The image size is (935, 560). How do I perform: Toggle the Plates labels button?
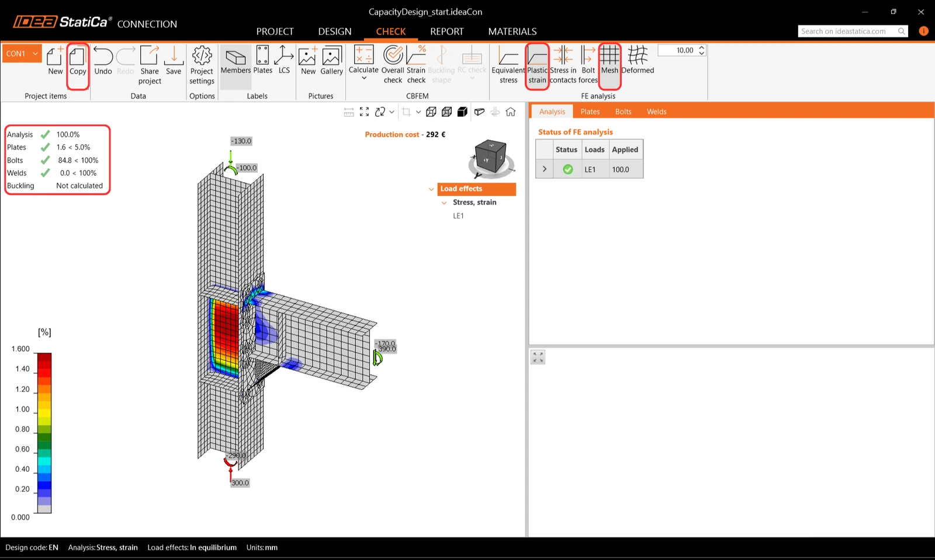[262, 61]
